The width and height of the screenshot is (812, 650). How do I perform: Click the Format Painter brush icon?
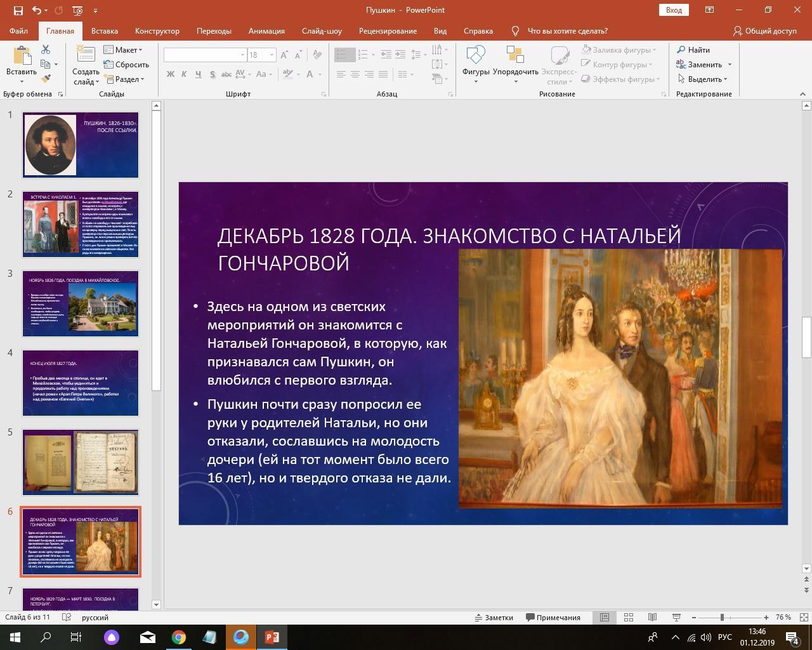point(46,79)
